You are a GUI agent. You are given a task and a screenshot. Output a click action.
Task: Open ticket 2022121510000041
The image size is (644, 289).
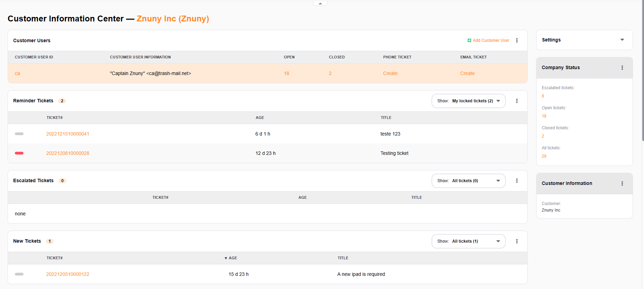[x=68, y=134]
